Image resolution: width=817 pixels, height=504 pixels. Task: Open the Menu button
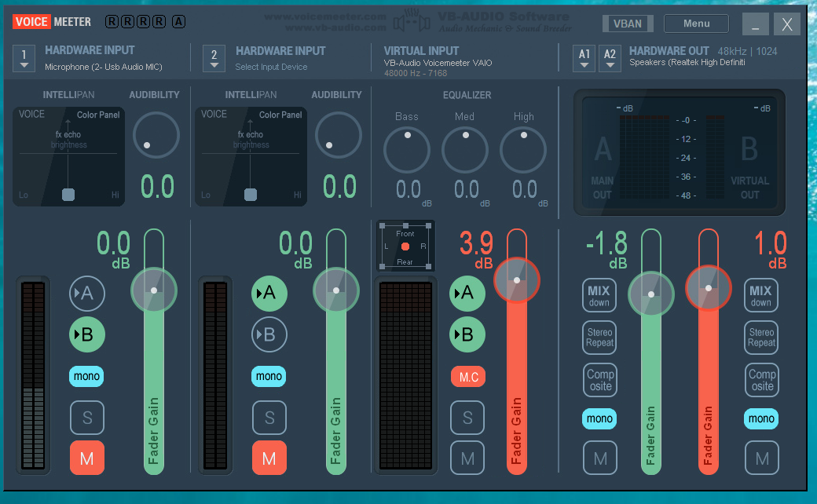coord(696,24)
